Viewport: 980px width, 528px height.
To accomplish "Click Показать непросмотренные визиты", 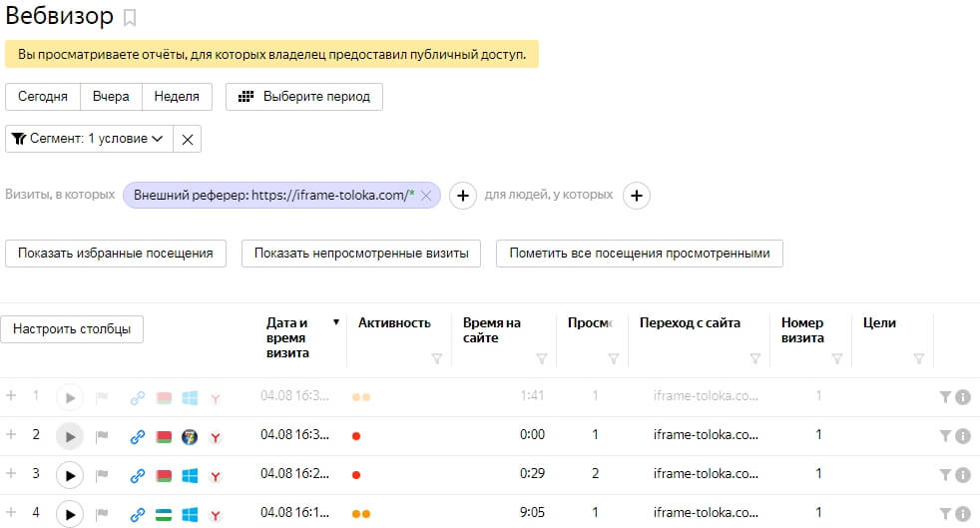I will (x=361, y=254).
